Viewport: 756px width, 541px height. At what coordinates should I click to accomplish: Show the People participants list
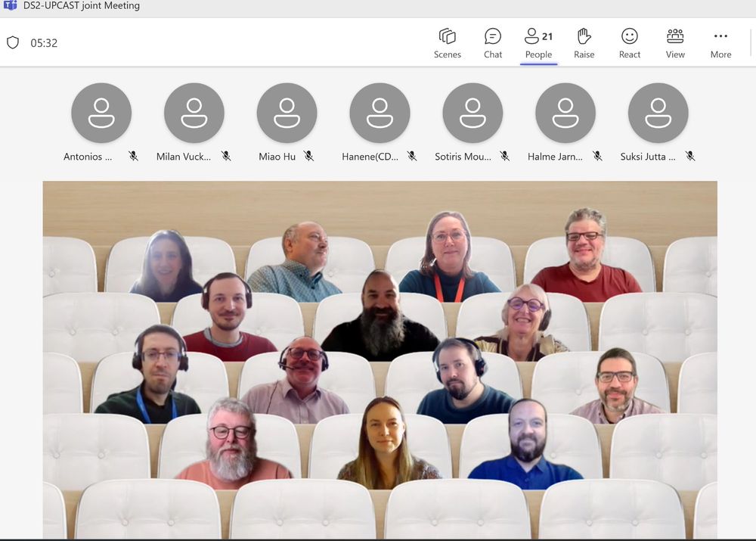pyautogui.click(x=538, y=43)
